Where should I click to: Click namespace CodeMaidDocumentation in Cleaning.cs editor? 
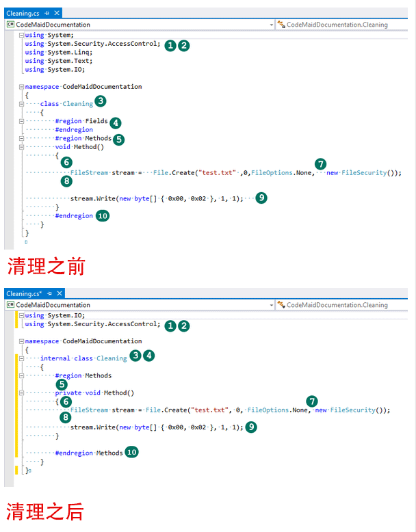pyautogui.click(x=83, y=87)
